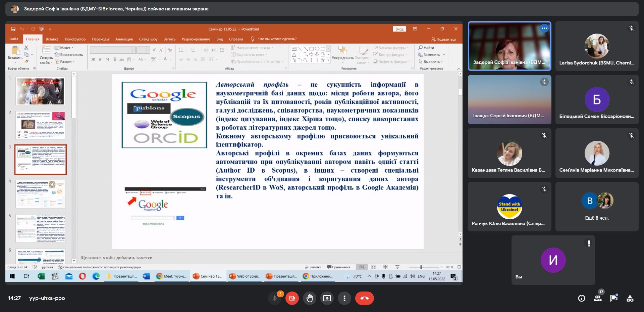Screen dimensions: 644x312
Task: Click the Present now screen share icon
Action: [x=327, y=298]
